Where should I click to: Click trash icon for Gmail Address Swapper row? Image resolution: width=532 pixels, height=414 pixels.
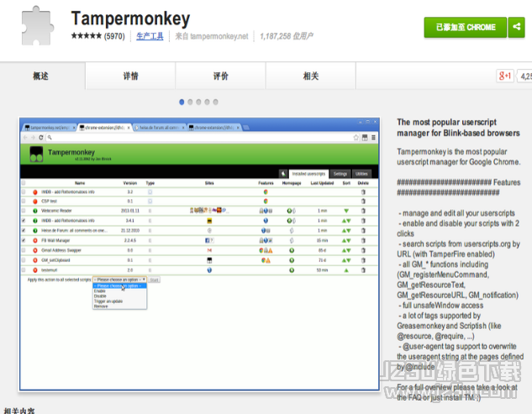coord(363,250)
